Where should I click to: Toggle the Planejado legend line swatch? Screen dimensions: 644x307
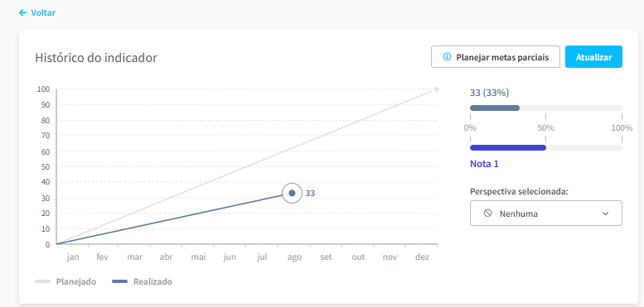[43, 281]
